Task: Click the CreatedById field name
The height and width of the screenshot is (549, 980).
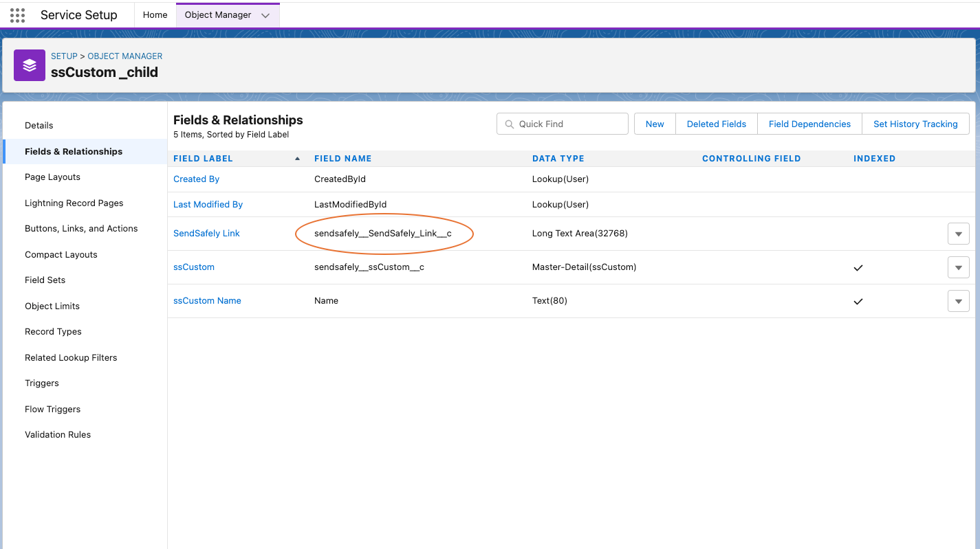Action: [x=340, y=179]
